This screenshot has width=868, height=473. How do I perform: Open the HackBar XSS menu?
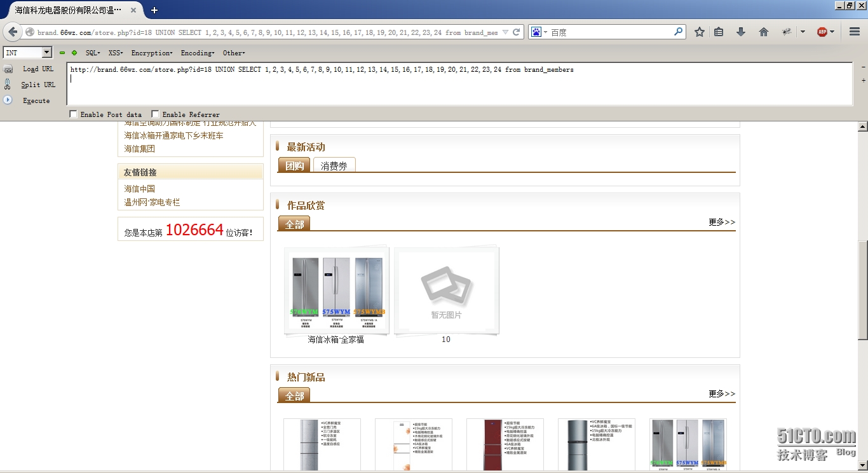pyautogui.click(x=116, y=53)
